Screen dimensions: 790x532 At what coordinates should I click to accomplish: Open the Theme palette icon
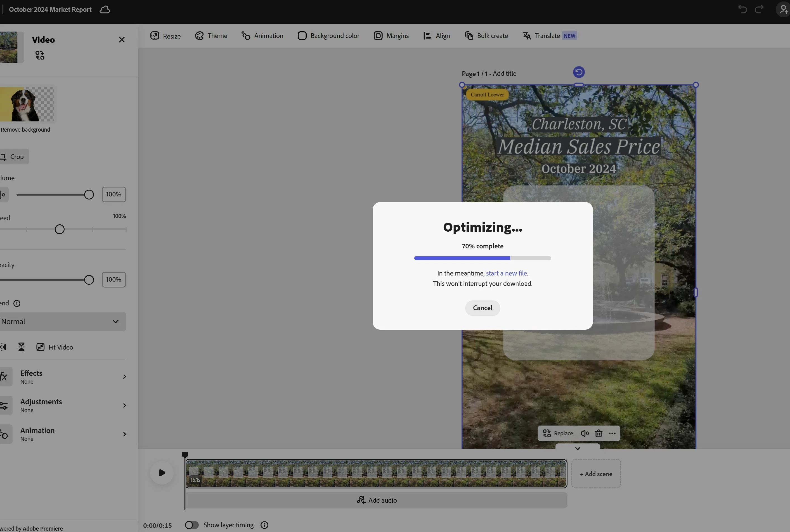[x=199, y=36]
